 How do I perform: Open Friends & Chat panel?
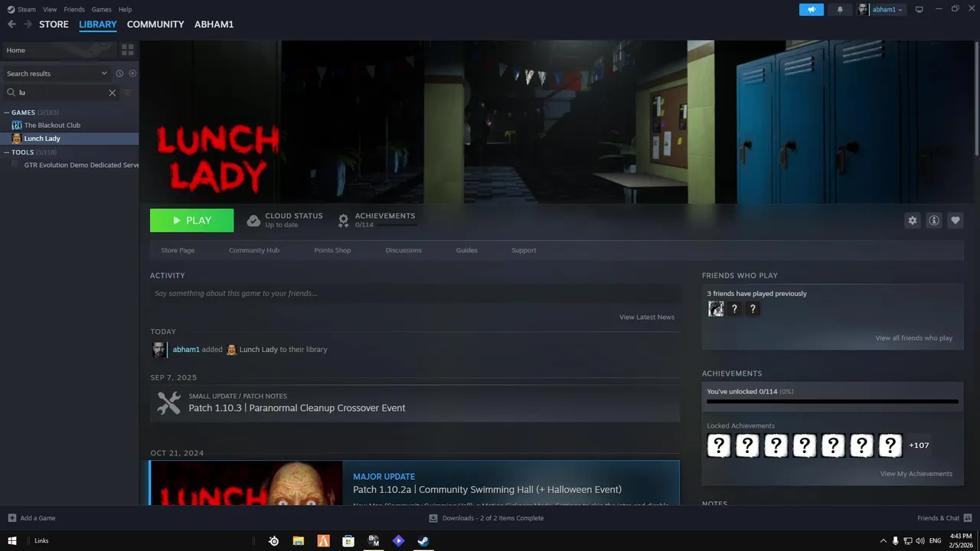(945, 518)
